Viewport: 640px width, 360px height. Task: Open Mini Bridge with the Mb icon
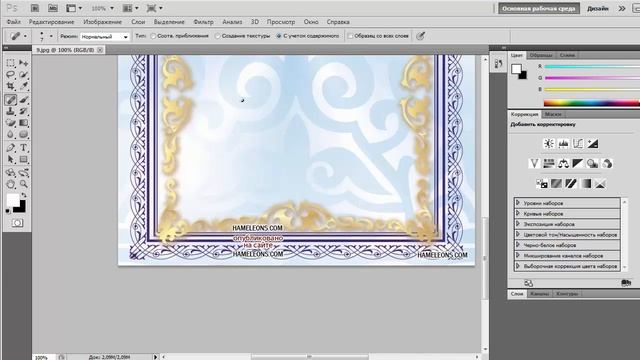(x=53, y=8)
